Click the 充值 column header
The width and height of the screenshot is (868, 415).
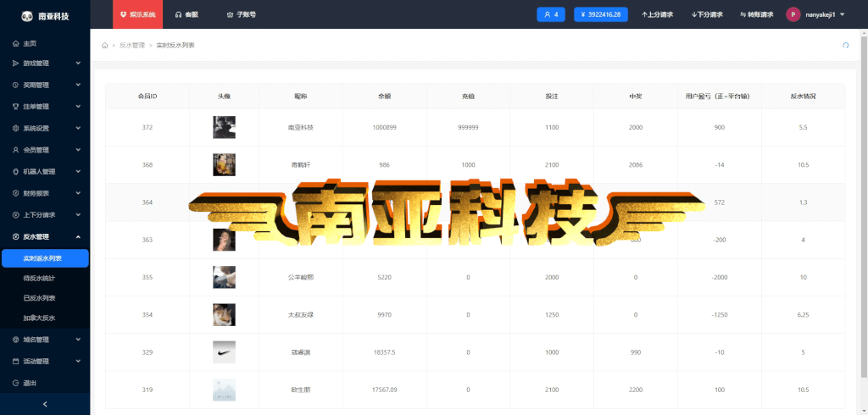click(x=468, y=97)
